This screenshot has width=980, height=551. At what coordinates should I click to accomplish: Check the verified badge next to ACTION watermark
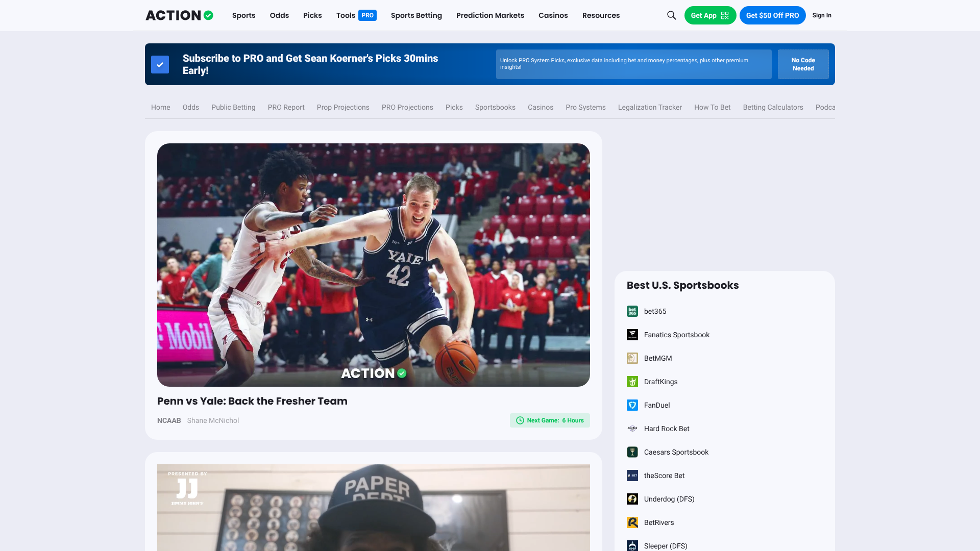click(401, 373)
